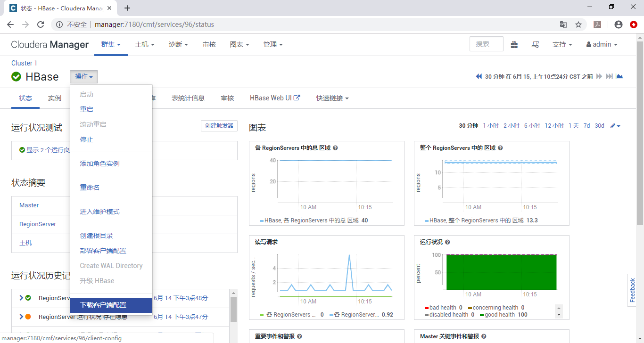Click the rewind time range double-arrow icon

(479, 76)
